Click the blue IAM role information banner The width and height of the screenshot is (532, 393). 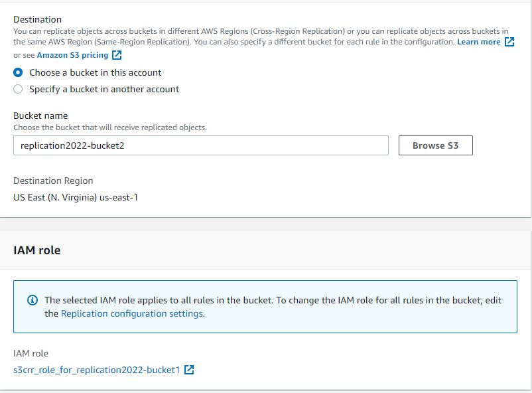(265, 306)
